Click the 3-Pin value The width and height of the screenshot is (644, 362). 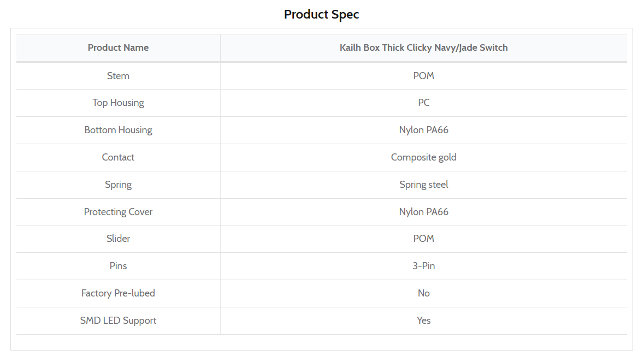(423, 266)
